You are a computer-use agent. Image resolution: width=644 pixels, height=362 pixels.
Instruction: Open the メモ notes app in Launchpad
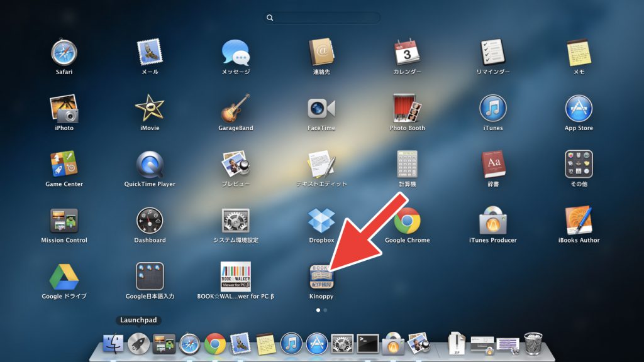pyautogui.click(x=579, y=52)
